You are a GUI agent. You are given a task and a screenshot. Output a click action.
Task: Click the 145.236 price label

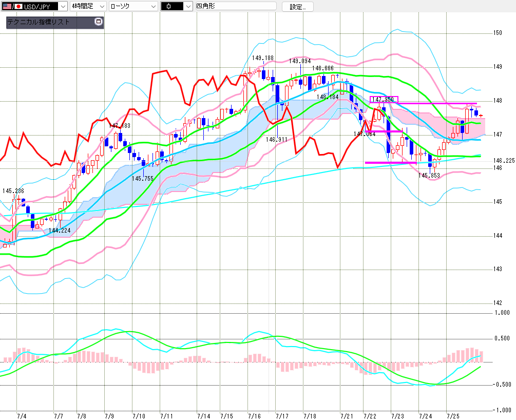tap(13, 191)
